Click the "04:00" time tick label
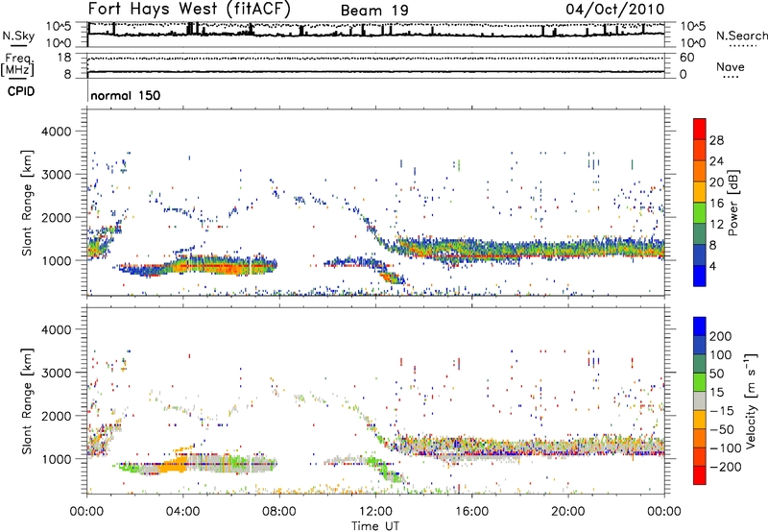The width and height of the screenshot is (768, 532). [182, 512]
